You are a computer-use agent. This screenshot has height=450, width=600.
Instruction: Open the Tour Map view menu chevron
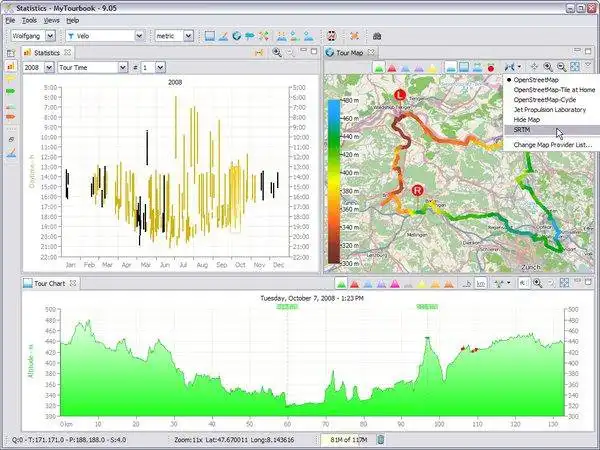589,66
